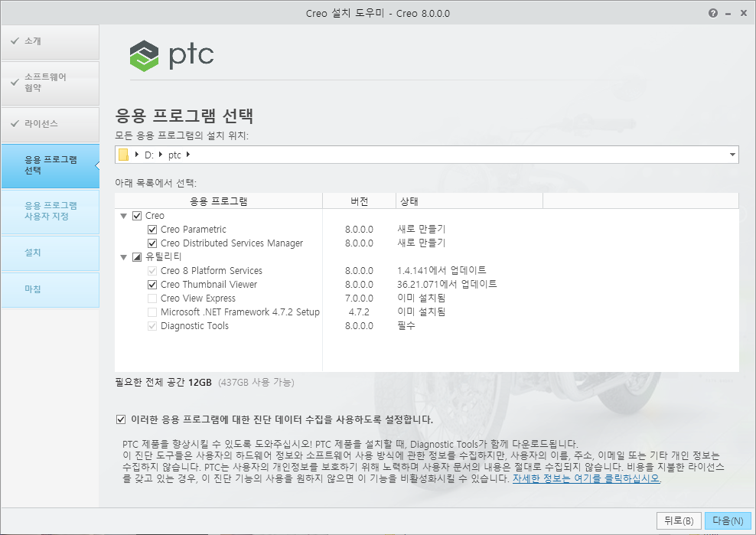The image size is (756, 535).
Task: Click the Creo 8 Platform Services checkbox
Action: 152,271
